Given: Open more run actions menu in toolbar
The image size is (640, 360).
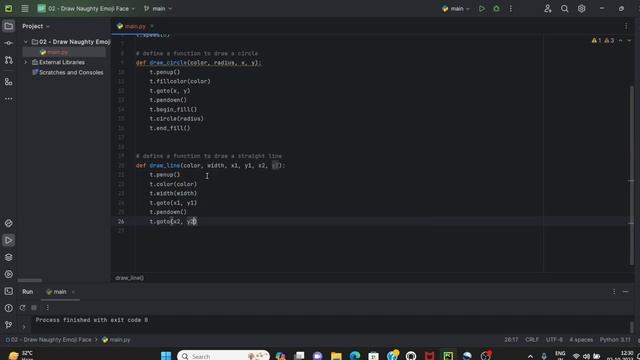Looking at the screenshot, I should [x=511, y=9].
